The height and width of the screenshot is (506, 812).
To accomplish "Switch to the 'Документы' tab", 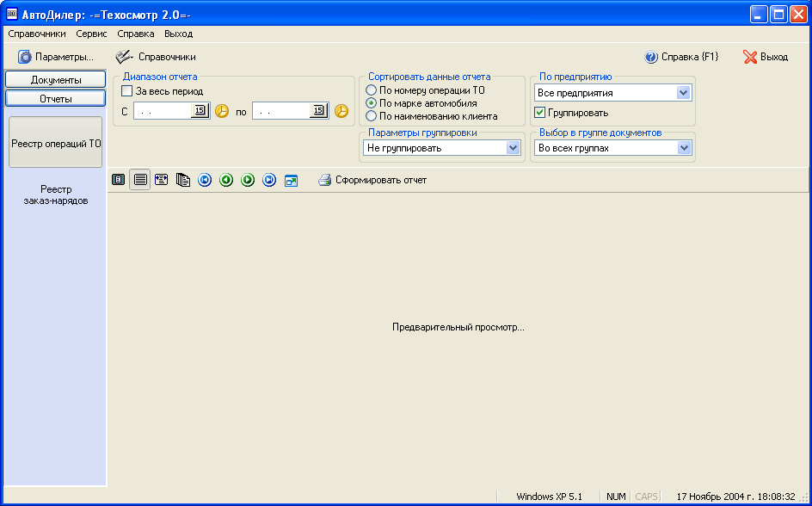I will [56, 80].
